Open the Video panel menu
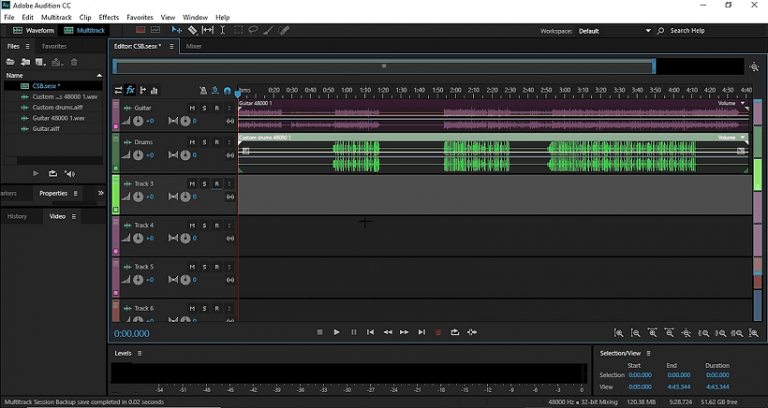The height and width of the screenshot is (408, 768). [x=74, y=216]
